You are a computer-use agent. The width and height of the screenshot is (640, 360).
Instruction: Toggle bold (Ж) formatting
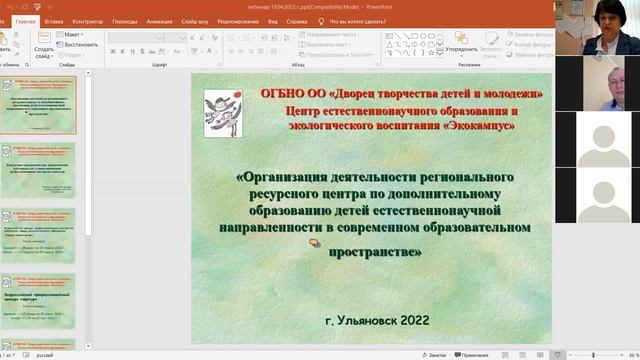113,51
